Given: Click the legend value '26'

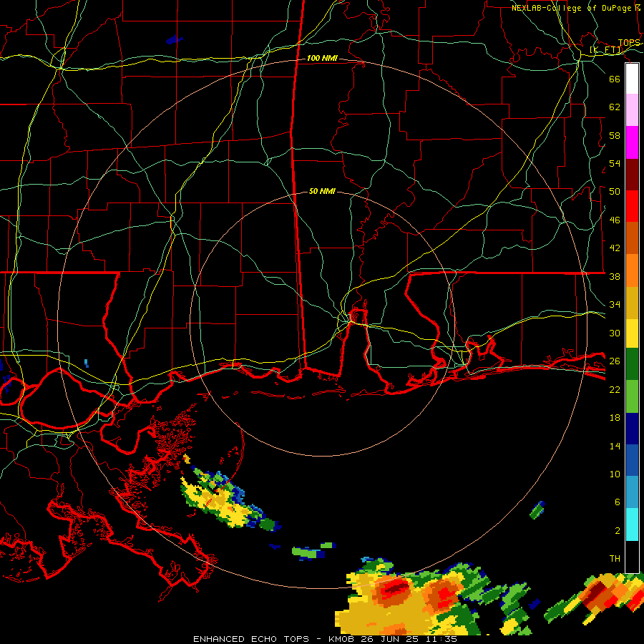Looking at the screenshot, I should coord(615,361).
